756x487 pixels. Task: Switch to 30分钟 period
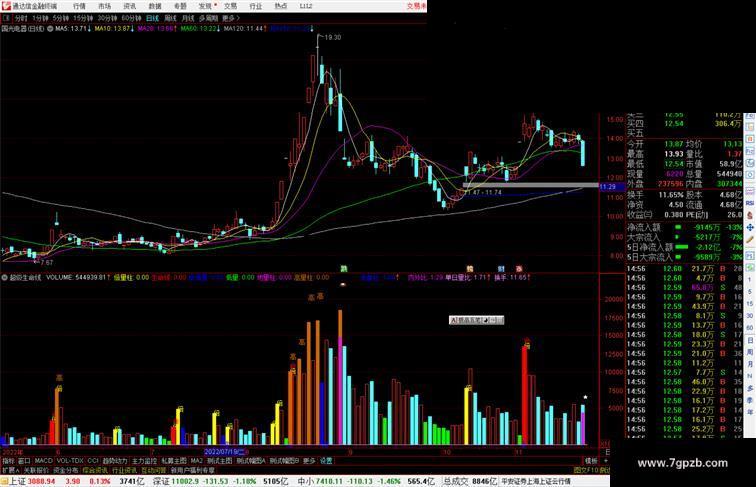[107, 18]
